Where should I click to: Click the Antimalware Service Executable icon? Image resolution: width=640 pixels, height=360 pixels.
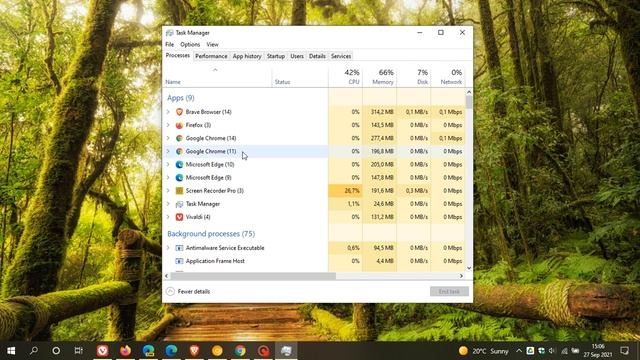179,248
